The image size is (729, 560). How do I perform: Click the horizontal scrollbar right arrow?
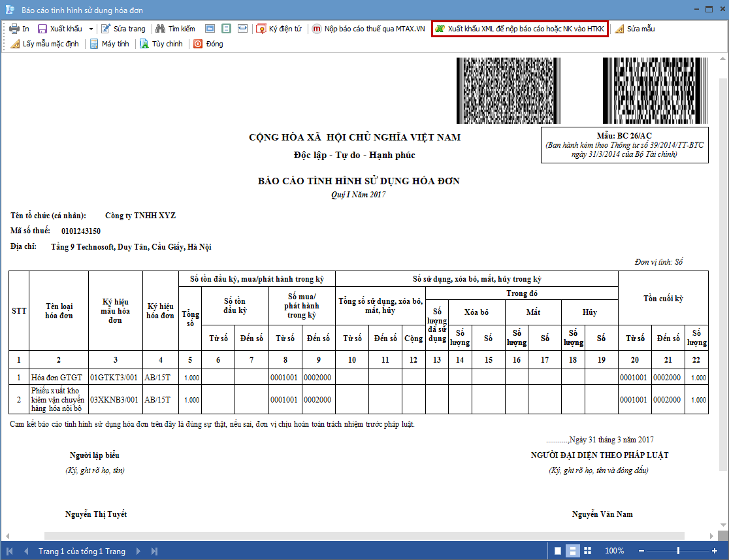tap(712, 536)
